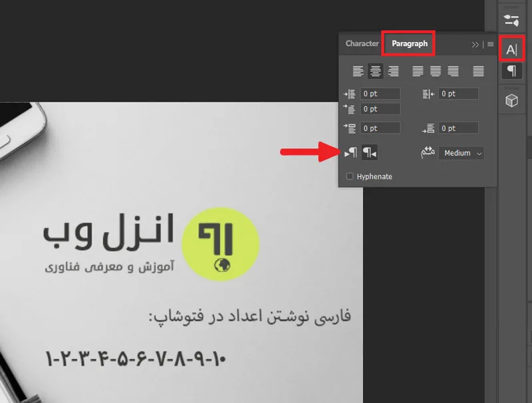The height and width of the screenshot is (403, 532).
Task: Click the indent first line icon
Action: click(350, 109)
